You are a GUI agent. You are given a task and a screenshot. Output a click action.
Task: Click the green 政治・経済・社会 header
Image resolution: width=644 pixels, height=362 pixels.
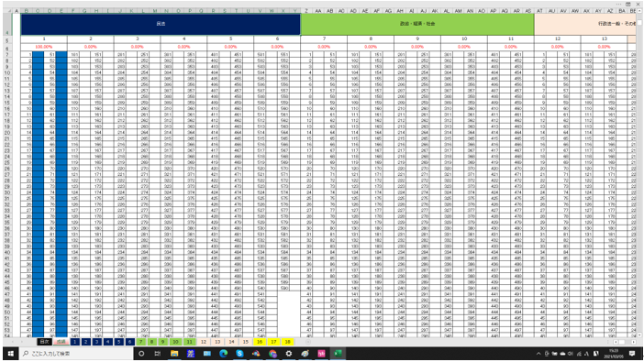pos(417,24)
